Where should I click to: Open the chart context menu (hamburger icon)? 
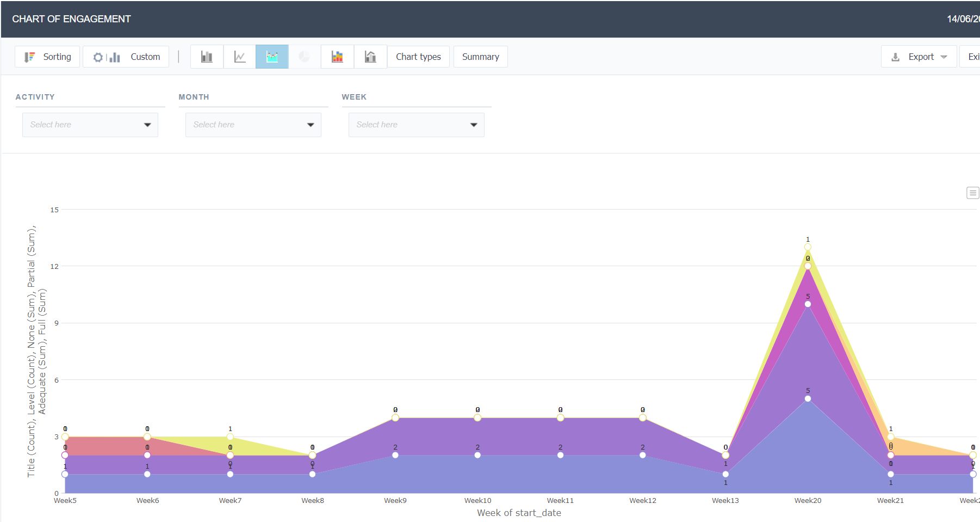[x=972, y=193]
